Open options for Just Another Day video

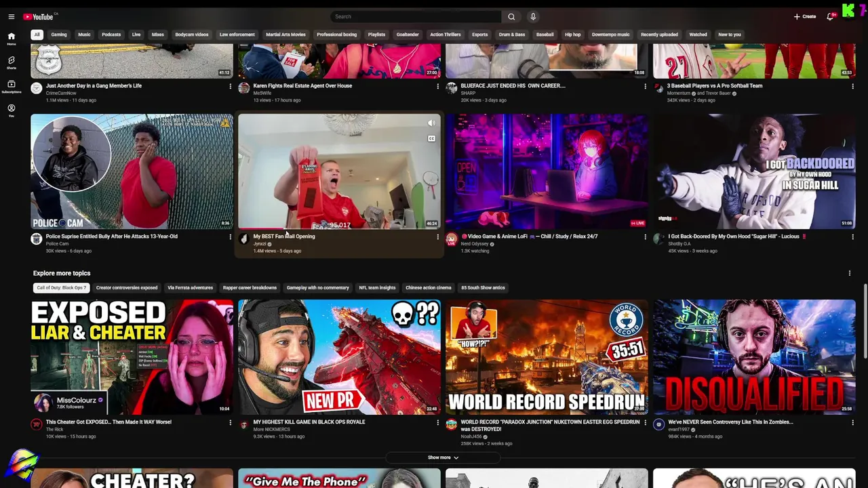(x=230, y=86)
